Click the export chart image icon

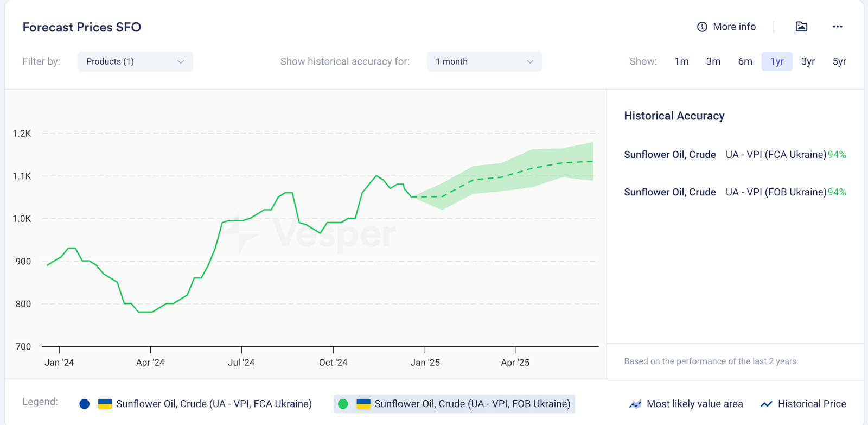coord(801,27)
